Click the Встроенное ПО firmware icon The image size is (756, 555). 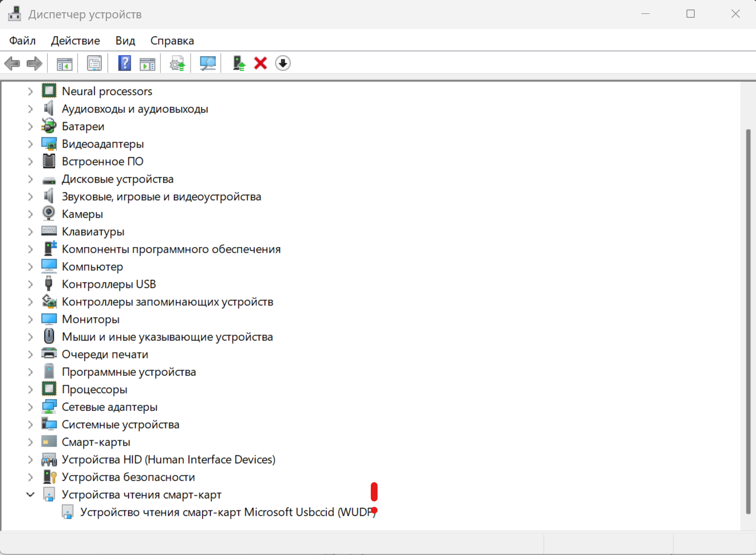49,161
